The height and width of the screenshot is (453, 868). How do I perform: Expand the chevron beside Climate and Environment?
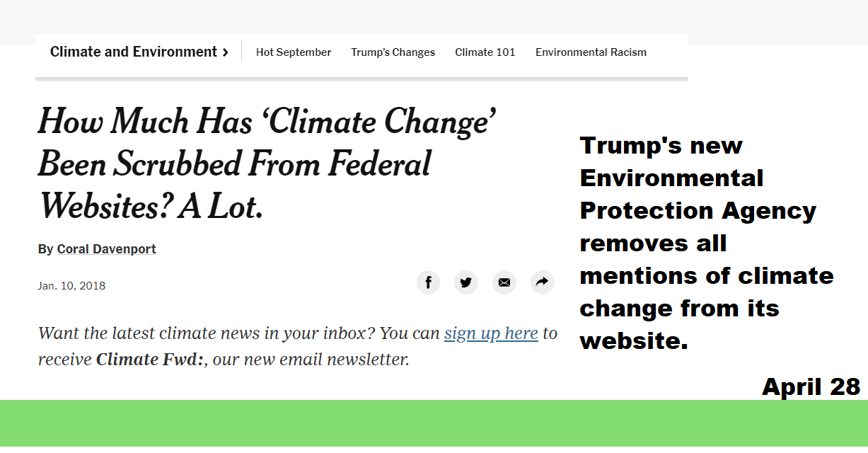[225, 52]
